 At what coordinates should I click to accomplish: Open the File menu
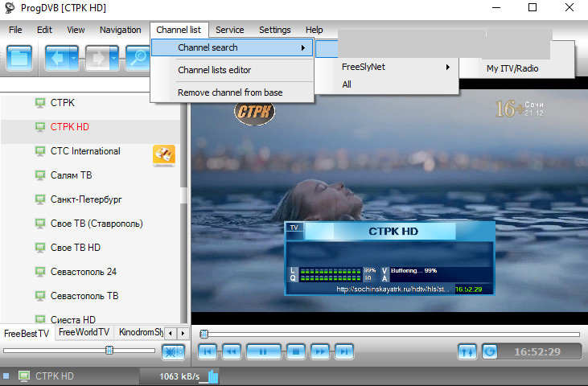pos(15,30)
